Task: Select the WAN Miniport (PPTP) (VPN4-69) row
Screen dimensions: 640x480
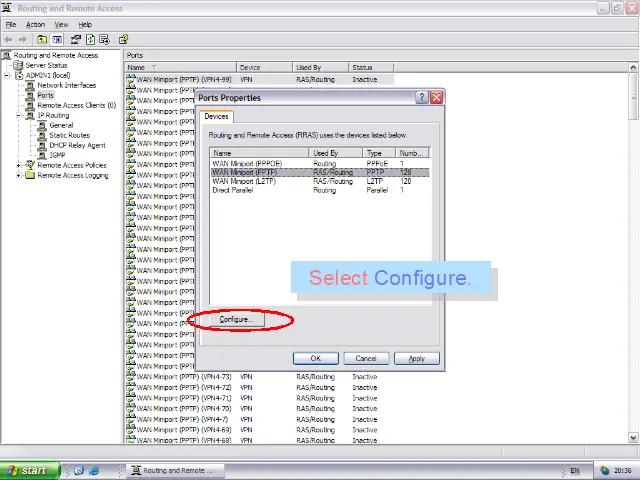Action: point(260,430)
